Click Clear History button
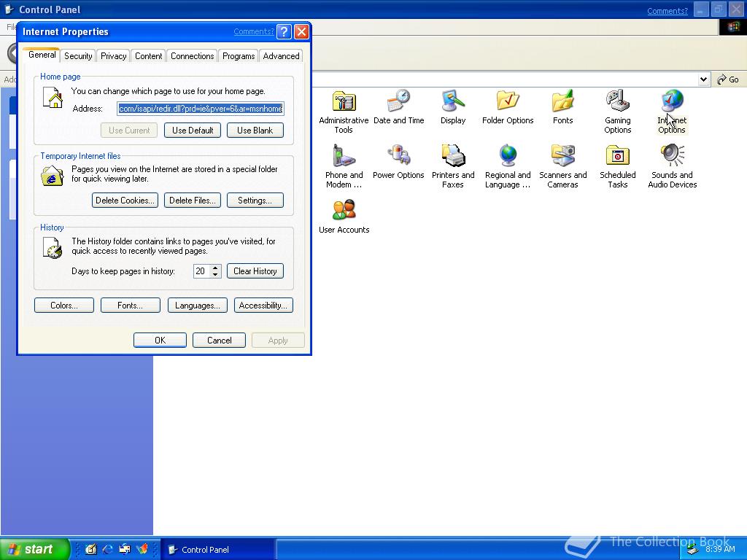Viewport: 747px width, 560px height. point(255,271)
